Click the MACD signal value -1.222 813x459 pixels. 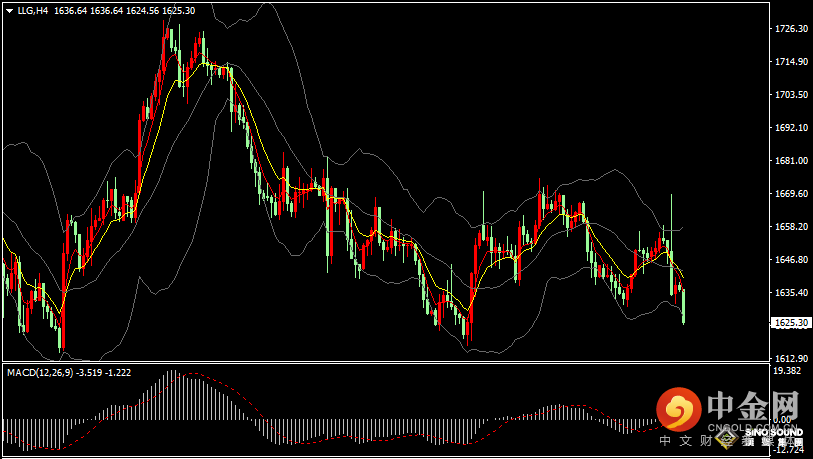point(118,372)
